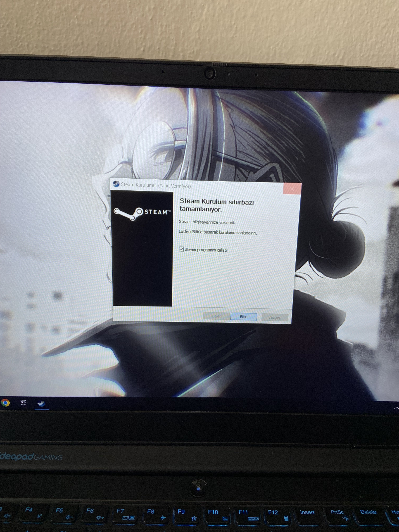
Task: Launch Epic Games from the taskbar
Action: pyautogui.click(x=23, y=402)
